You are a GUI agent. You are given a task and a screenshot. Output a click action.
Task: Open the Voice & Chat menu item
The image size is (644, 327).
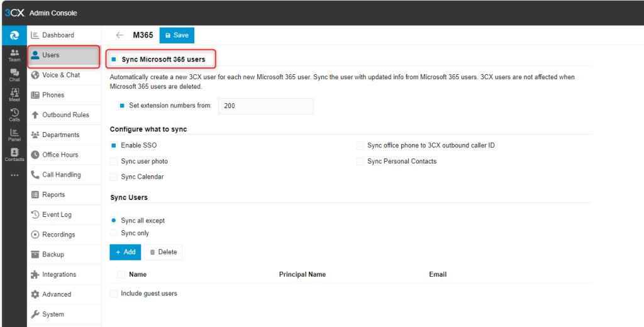coord(61,75)
